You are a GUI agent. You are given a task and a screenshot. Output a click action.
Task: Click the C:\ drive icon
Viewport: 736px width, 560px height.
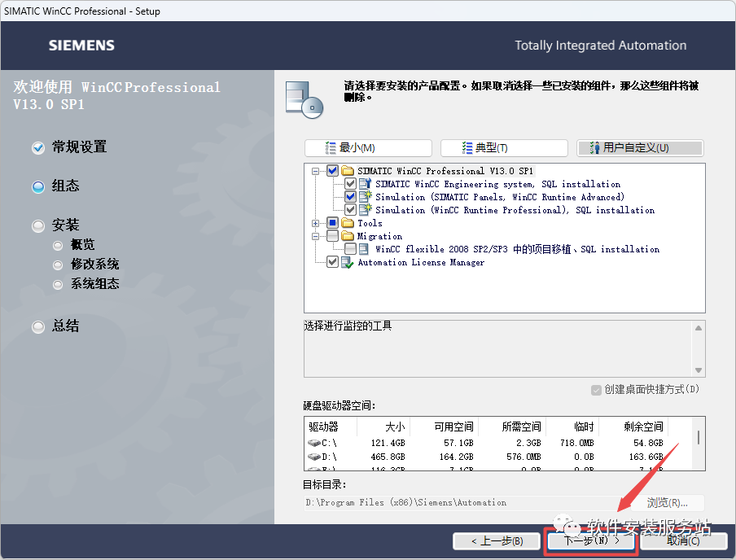(314, 443)
